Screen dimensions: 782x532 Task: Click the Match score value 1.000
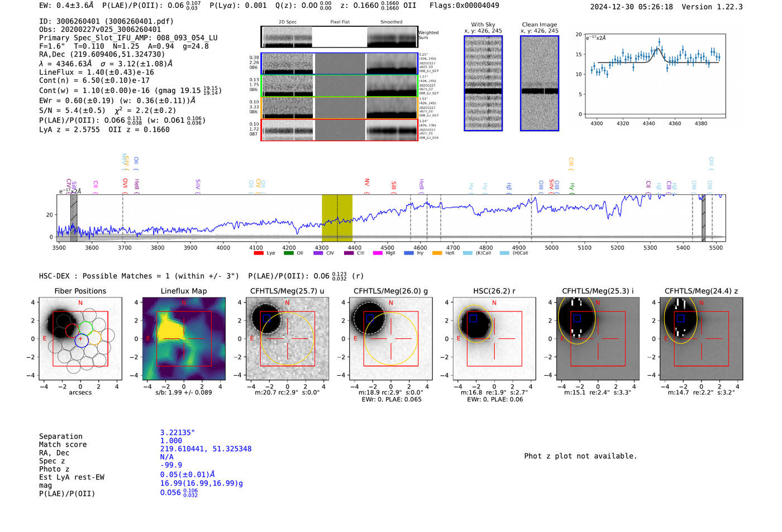[171, 440]
